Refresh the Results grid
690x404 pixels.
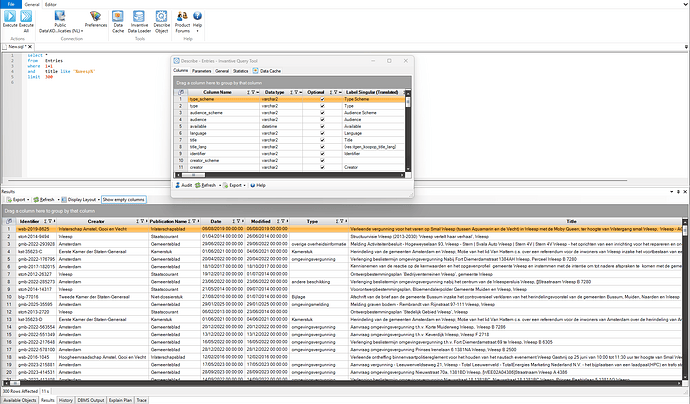pyautogui.click(x=44, y=200)
